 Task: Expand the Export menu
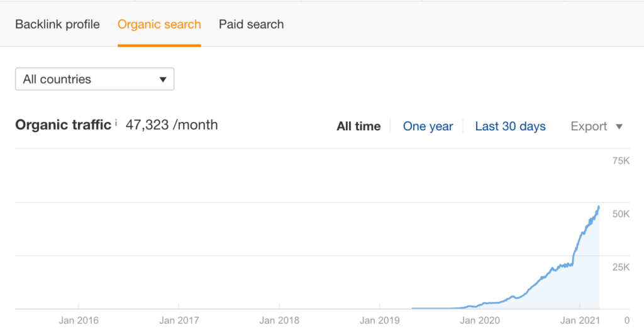(596, 126)
